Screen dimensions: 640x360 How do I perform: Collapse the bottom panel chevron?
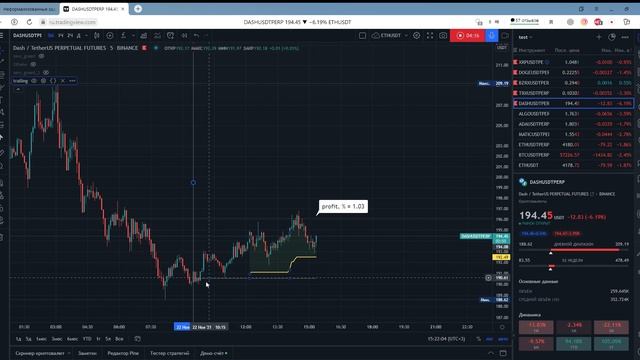click(x=491, y=353)
